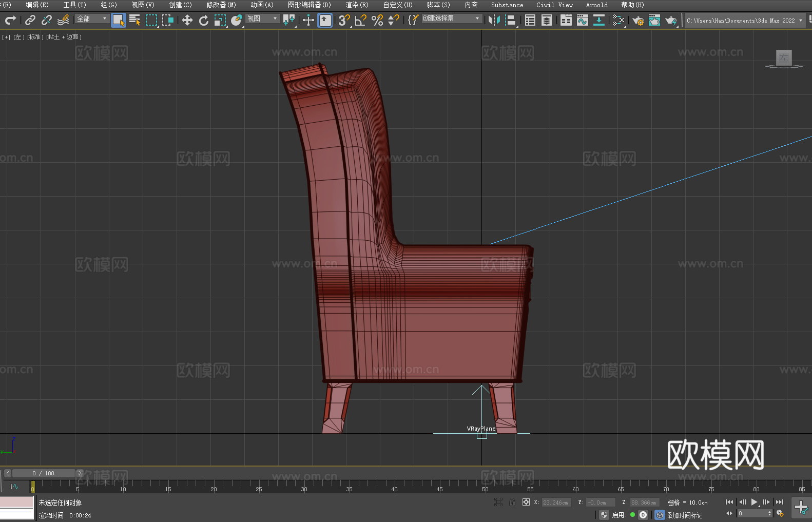Click the Use Pivot Point Center icon
The width and height of the screenshot is (812, 522).
[x=289, y=20]
